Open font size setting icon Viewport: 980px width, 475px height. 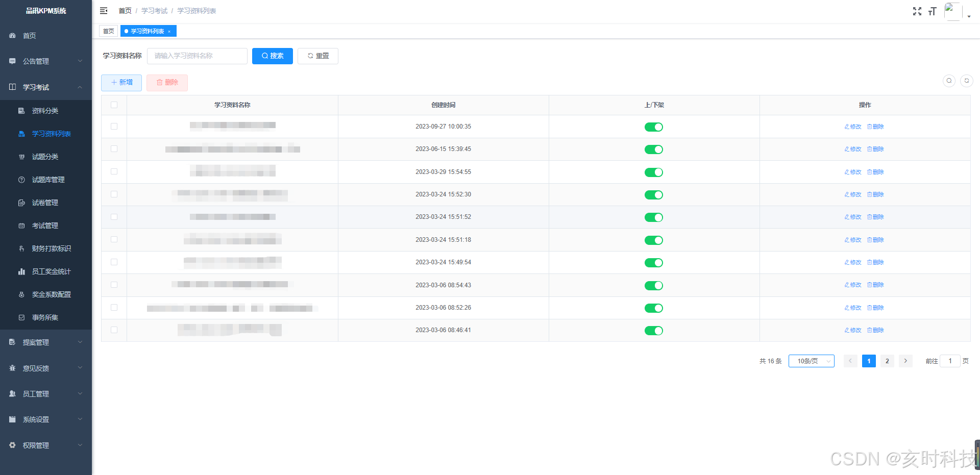click(x=933, y=11)
